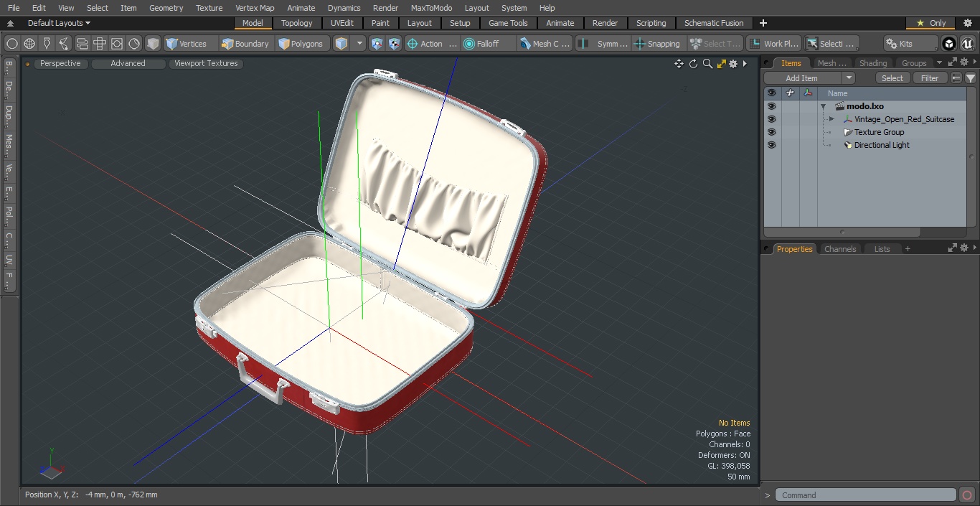Click the second blue-and-red icon before Action Center
980x506 pixels.
[395, 44]
